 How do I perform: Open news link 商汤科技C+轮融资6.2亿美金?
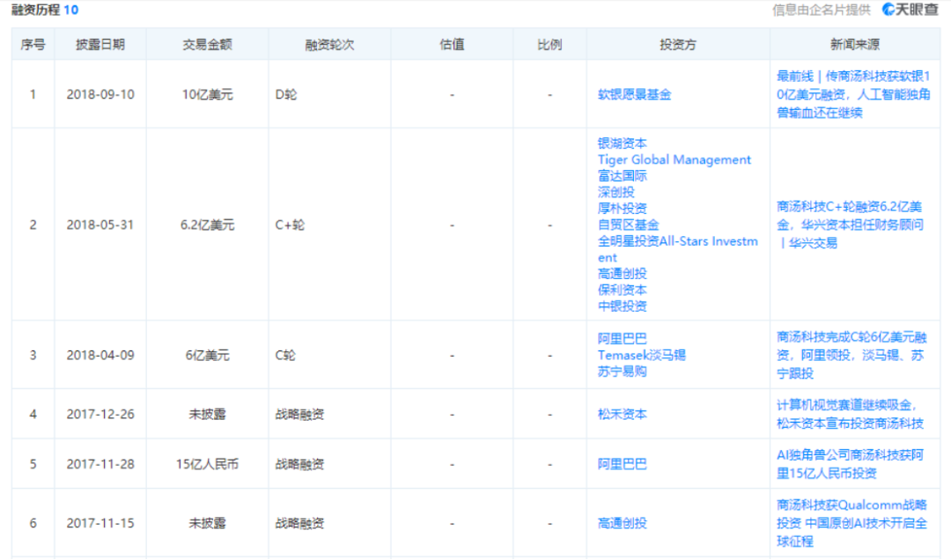coord(850,225)
